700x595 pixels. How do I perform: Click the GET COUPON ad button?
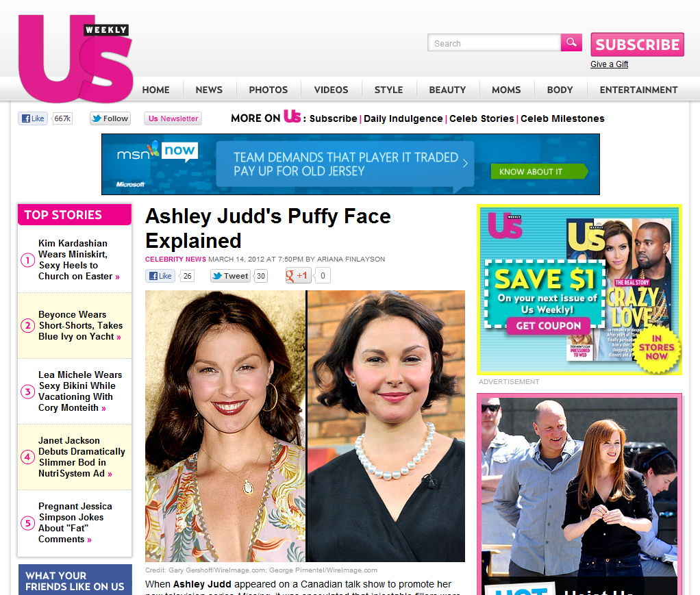pos(548,326)
